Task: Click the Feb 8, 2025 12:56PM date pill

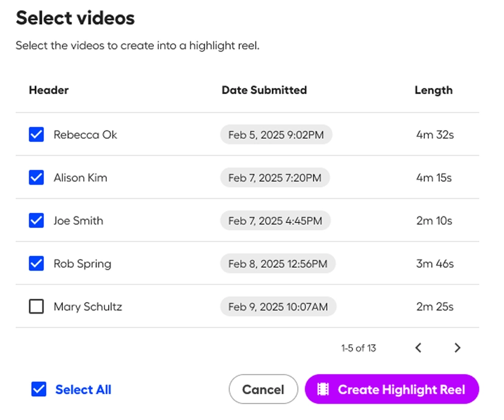Action: point(278,263)
